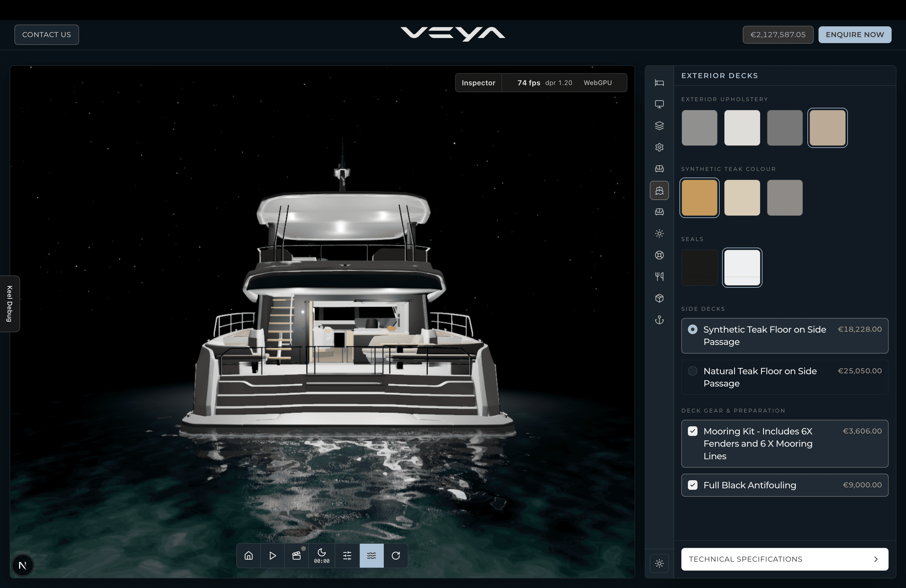This screenshot has height=588, width=906.
Task: Pick the golden brown teak colour swatch
Action: pyautogui.click(x=699, y=198)
